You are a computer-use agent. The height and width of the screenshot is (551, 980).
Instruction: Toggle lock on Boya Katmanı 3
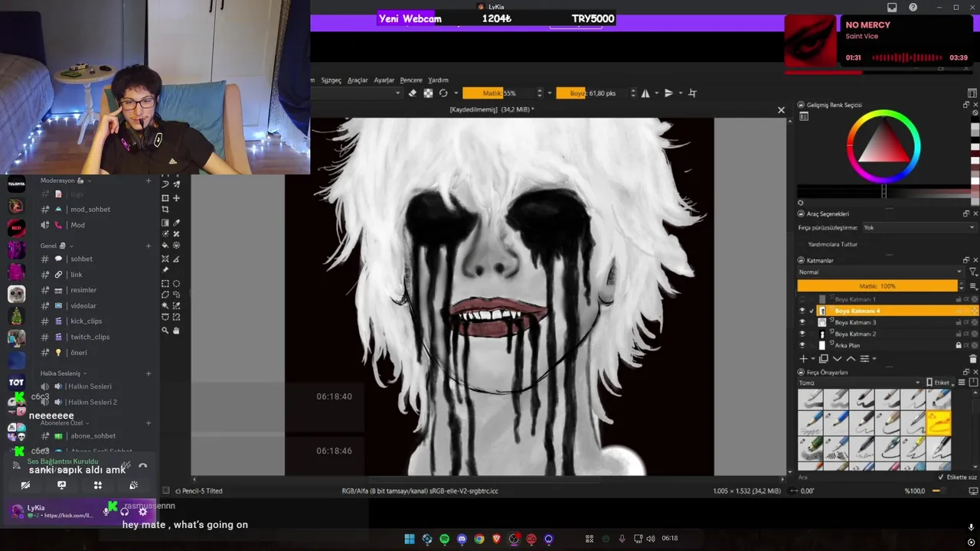959,322
